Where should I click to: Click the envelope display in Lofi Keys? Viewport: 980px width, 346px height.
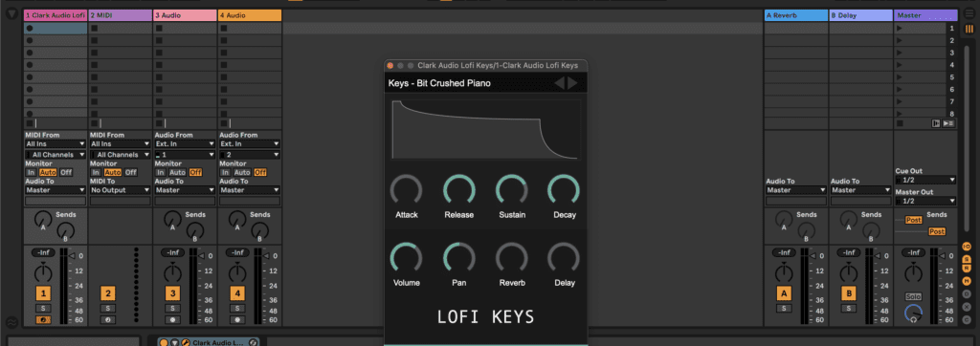(x=485, y=130)
